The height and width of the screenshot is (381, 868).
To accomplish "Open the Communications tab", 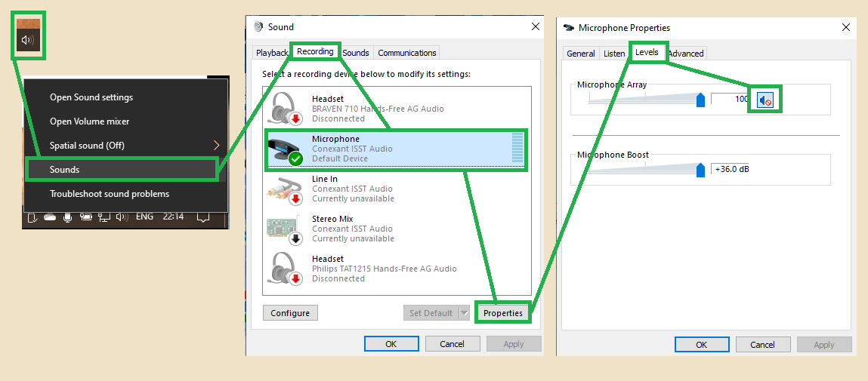I will [x=407, y=53].
